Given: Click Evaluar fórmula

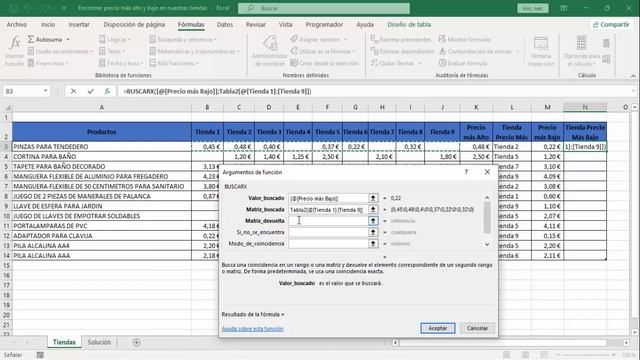Looking at the screenshot, I should 463,63.
